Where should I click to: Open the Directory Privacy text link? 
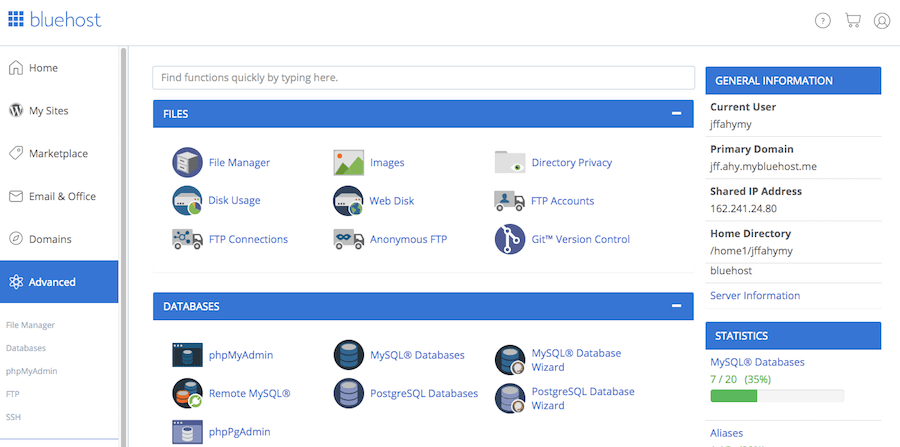coord(572,162)
